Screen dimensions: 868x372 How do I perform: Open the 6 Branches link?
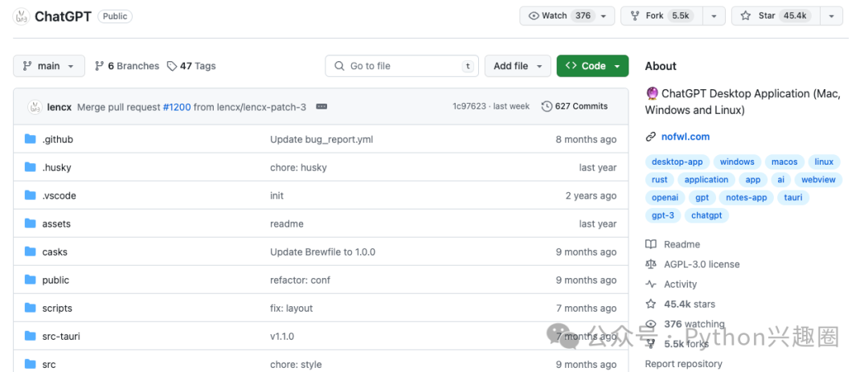(127, 66)
